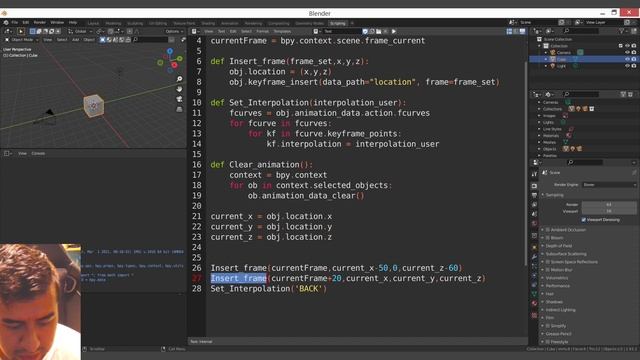
Task: Hide the Cube object in the outliner
Action: click(627, 59)
